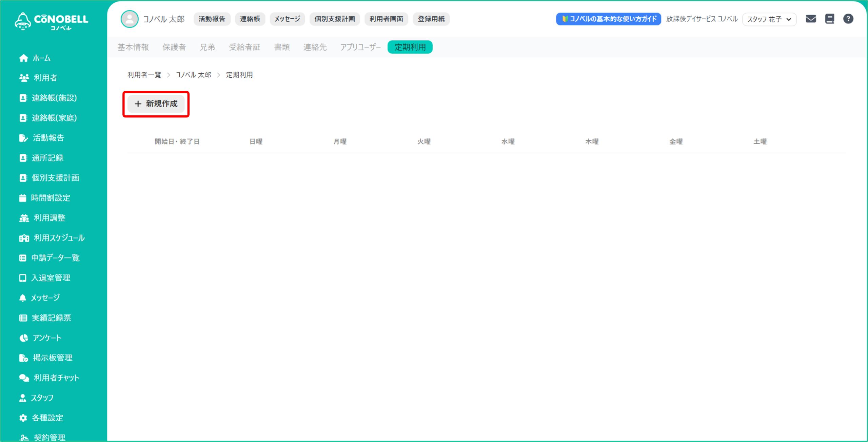Click 利用者一覧 breadcrumb link
Viewport: 868px width, 442px height.
coord(144,75)
